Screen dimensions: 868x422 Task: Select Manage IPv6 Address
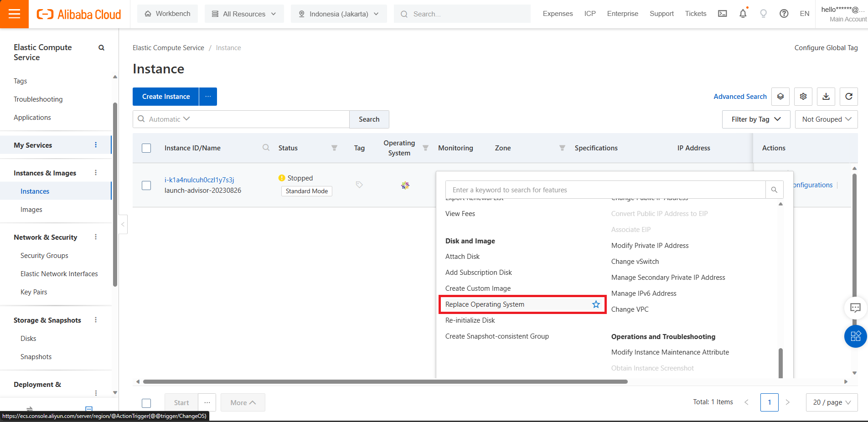(x=644, y=293)
